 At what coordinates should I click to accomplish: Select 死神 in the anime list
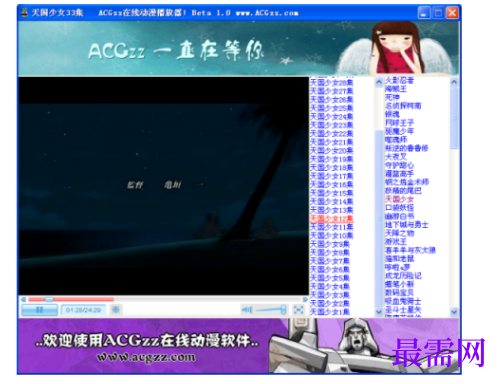(x=392, y=97)
